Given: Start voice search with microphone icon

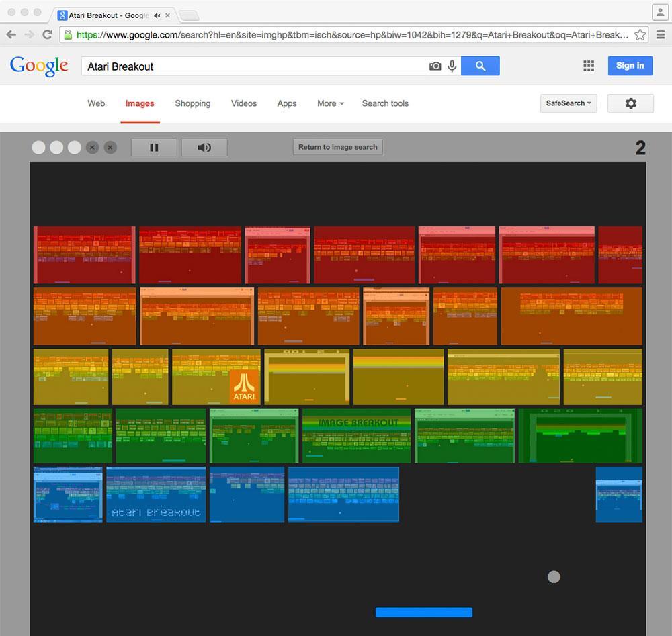Looking at the screenshot, I should click(452, 66).
